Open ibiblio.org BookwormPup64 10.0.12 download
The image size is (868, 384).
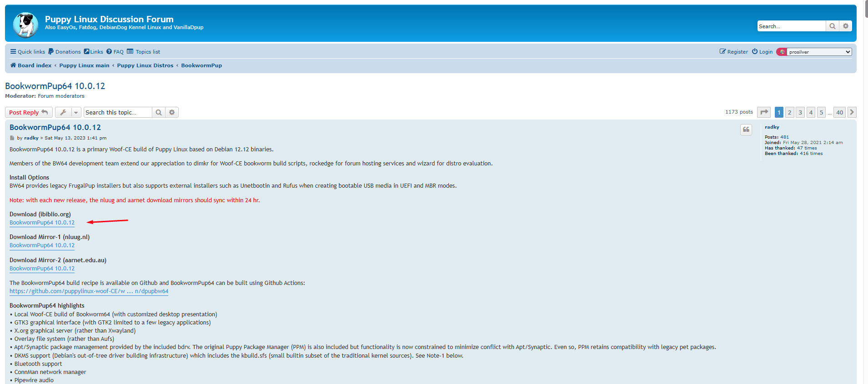(x=42, y=223)
